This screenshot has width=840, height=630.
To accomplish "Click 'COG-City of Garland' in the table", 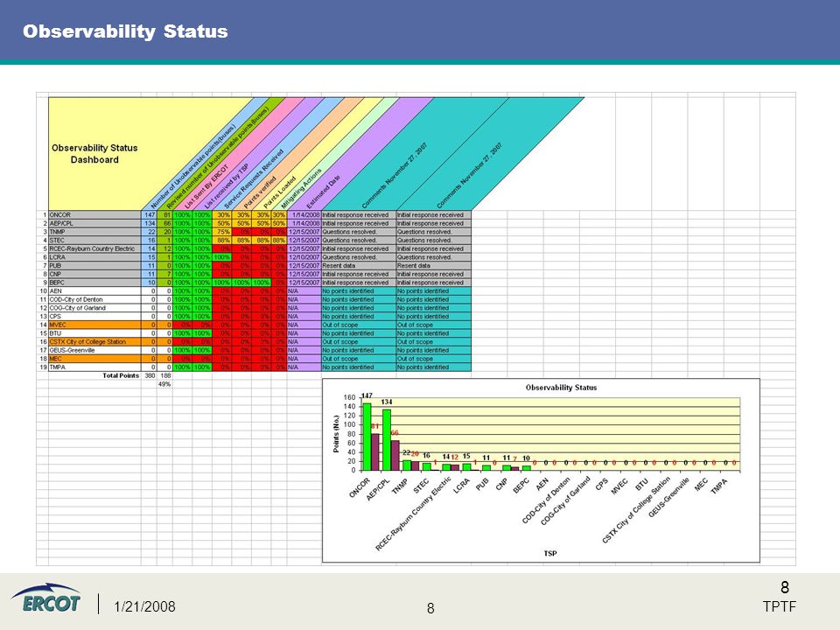I will click(94, 308).
